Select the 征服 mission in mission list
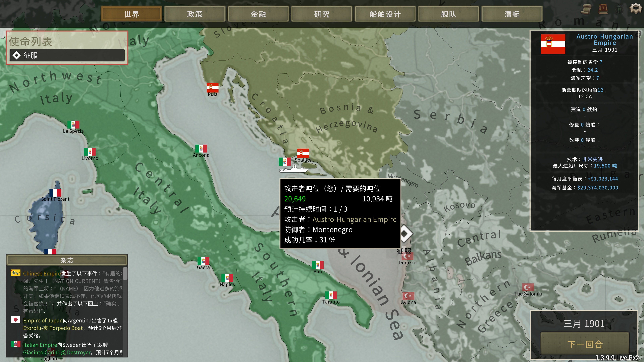 pos(67,55)
